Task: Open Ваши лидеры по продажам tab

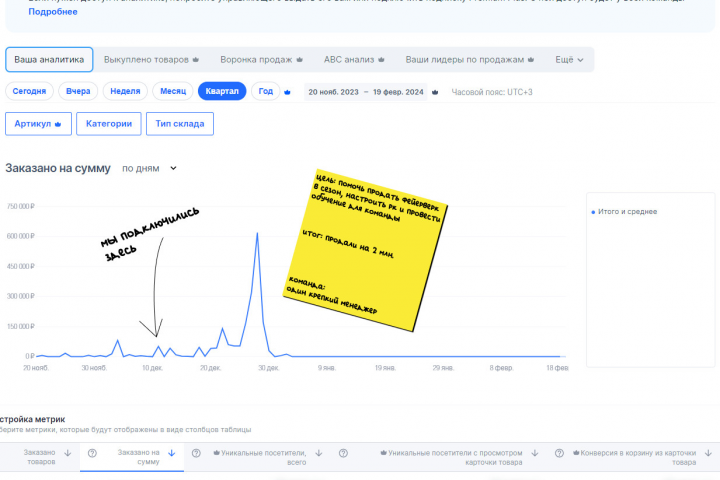Action: tap(469, 60)
